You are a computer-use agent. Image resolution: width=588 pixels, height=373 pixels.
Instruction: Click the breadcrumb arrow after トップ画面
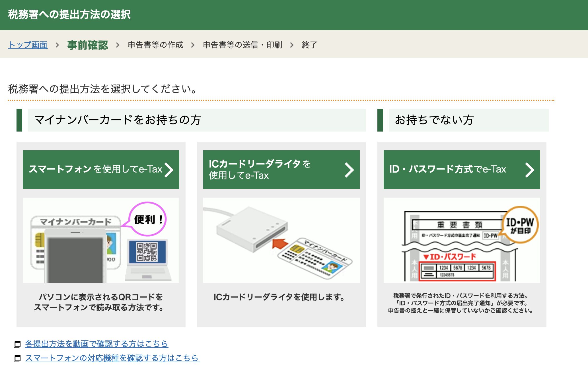[x=57, y=45]
